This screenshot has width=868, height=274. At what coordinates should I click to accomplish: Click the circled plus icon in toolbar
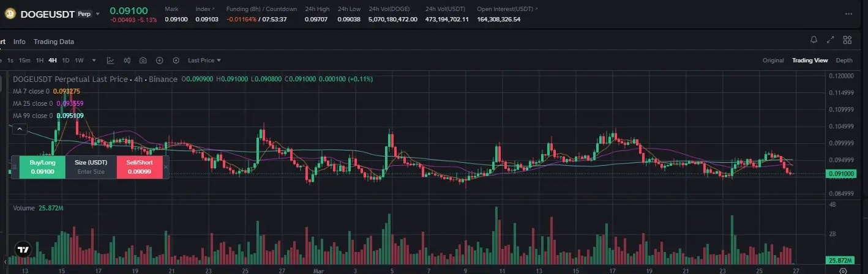point(159,61)
